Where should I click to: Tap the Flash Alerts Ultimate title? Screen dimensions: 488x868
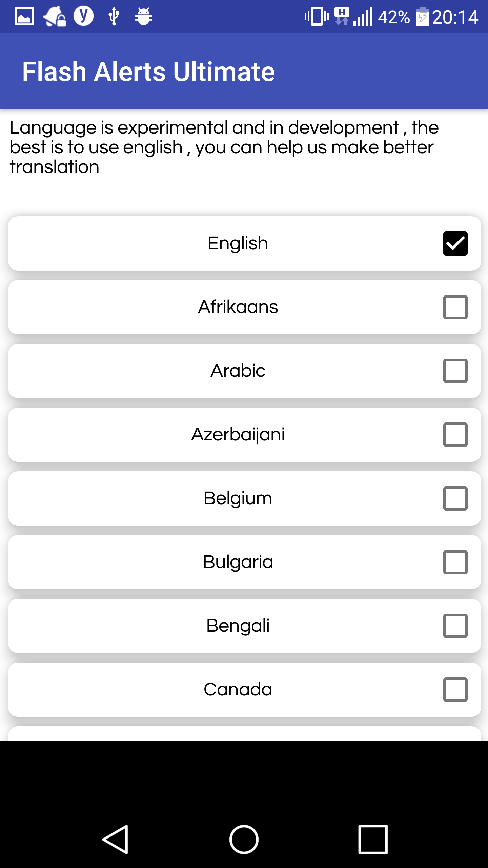pyautogui.click(x=148, y=71)
